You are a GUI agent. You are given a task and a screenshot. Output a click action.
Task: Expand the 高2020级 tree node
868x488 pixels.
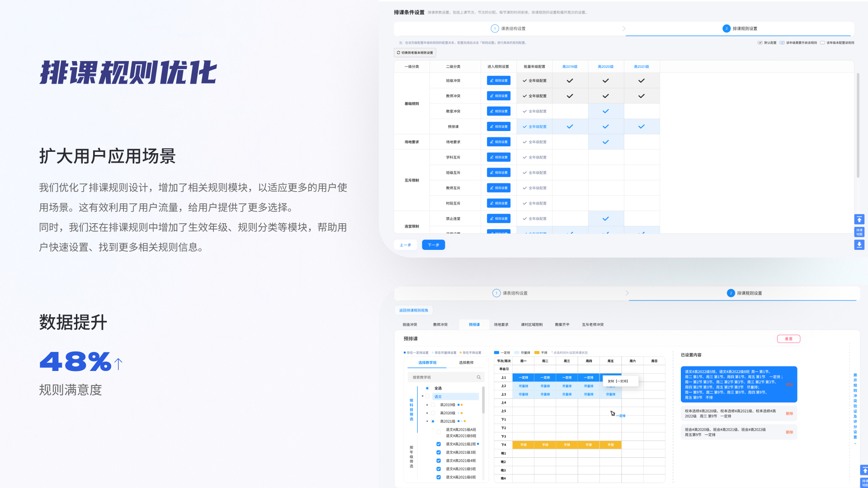pos(427,413)
